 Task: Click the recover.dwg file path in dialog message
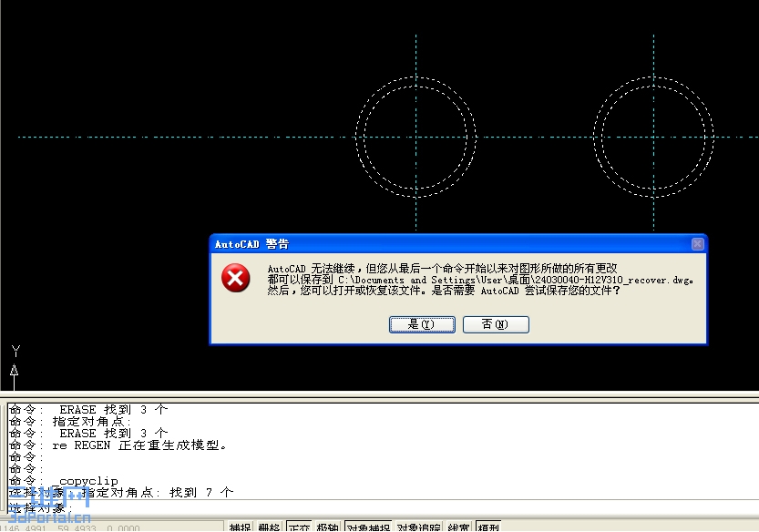point(516,280)
